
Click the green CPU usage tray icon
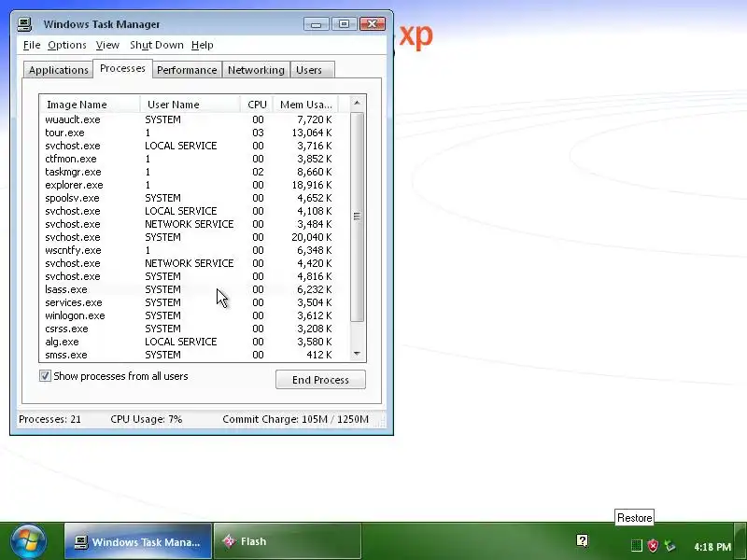coord(637,546)
